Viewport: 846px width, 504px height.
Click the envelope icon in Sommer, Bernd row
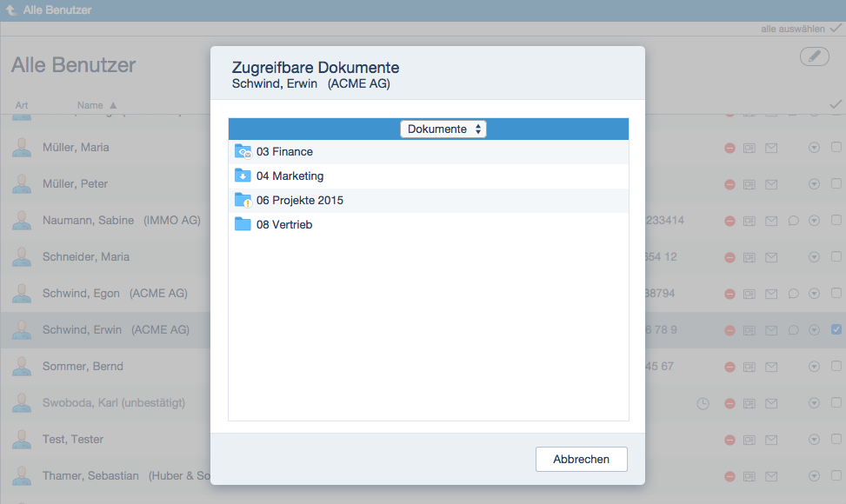771,367
